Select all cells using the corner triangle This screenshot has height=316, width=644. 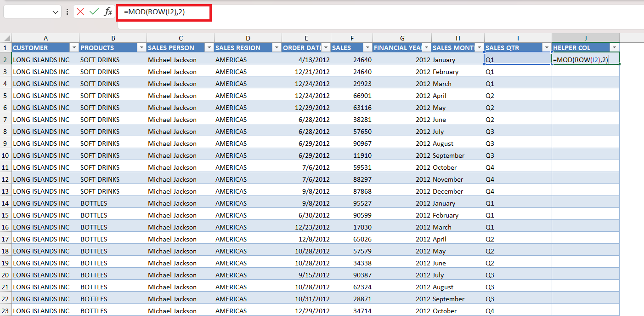(x=6, y=38)
